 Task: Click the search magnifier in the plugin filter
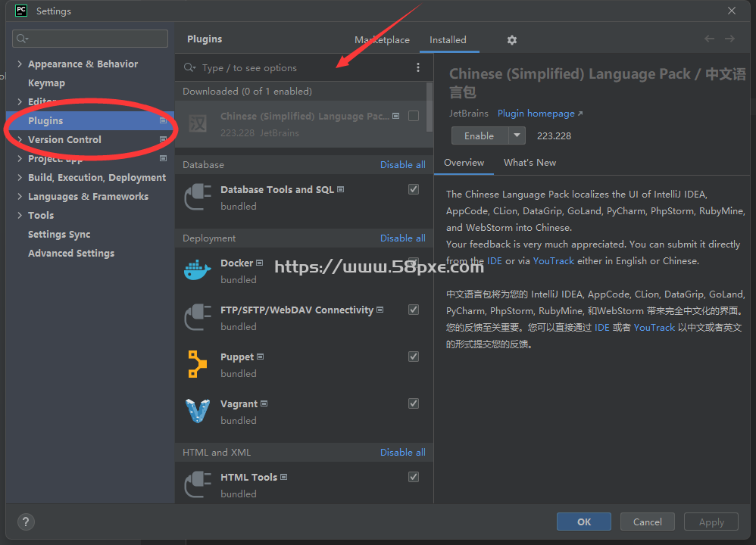tap(189, 67)
